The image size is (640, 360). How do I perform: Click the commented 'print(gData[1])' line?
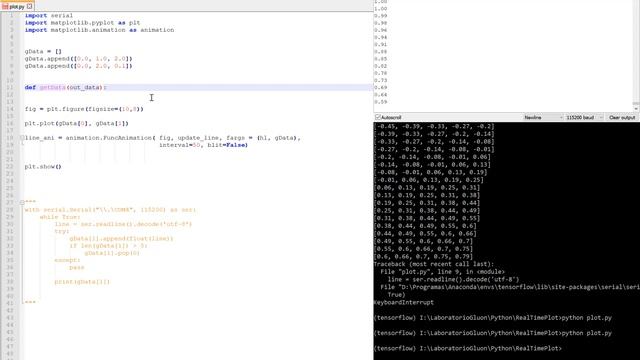click(82, 282)
